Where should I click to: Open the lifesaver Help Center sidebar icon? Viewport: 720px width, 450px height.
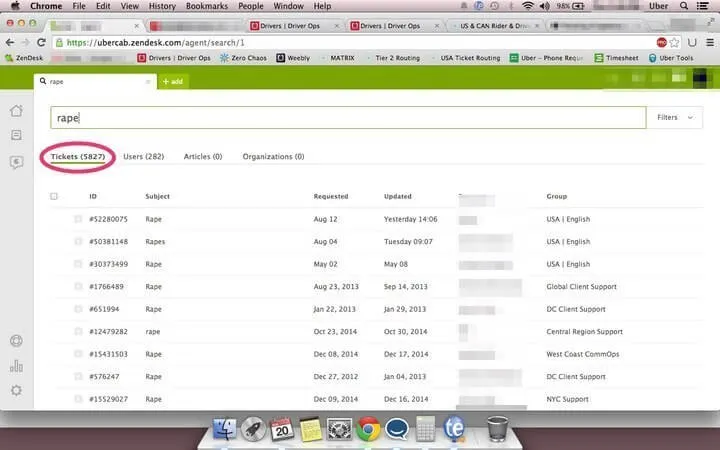pyautogui.click(x=15, y=341)
